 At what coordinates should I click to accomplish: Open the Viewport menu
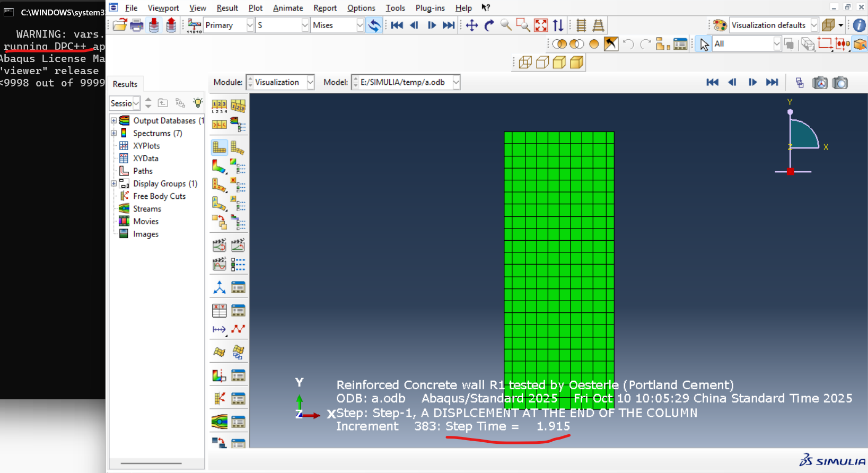click(x=163, y=8)
